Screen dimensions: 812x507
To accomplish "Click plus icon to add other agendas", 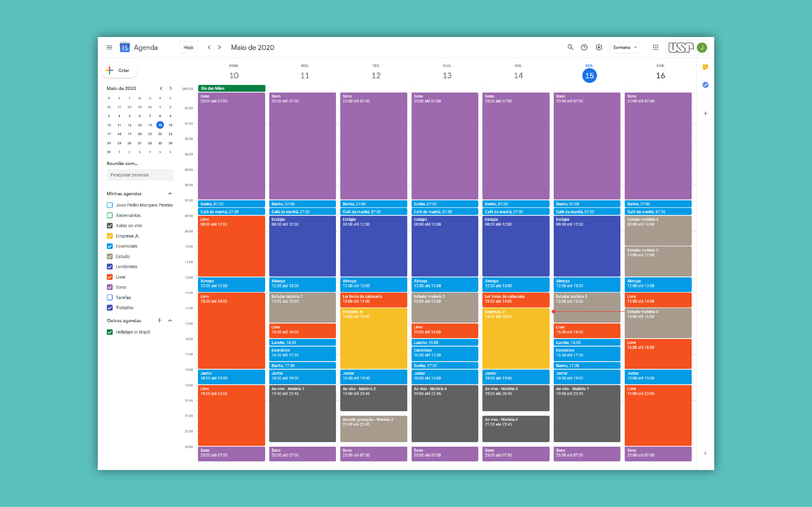I will pyautogui.click(x=159, y=321).
